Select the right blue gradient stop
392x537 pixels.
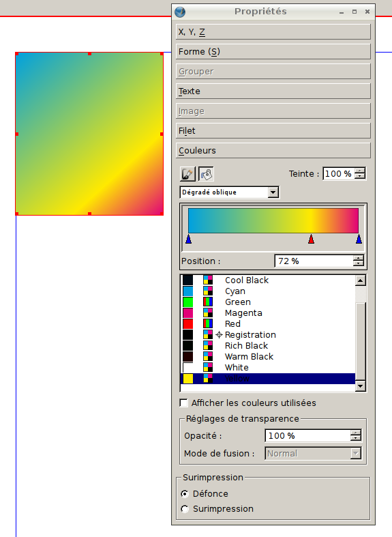(359, 239)
